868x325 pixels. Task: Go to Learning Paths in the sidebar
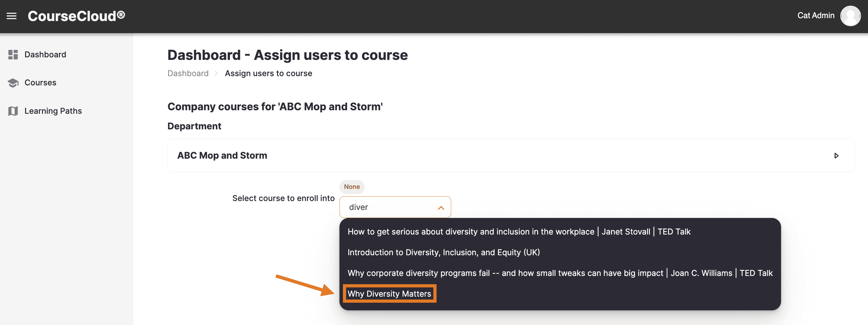pyautogui.click(x=53, y=111)
